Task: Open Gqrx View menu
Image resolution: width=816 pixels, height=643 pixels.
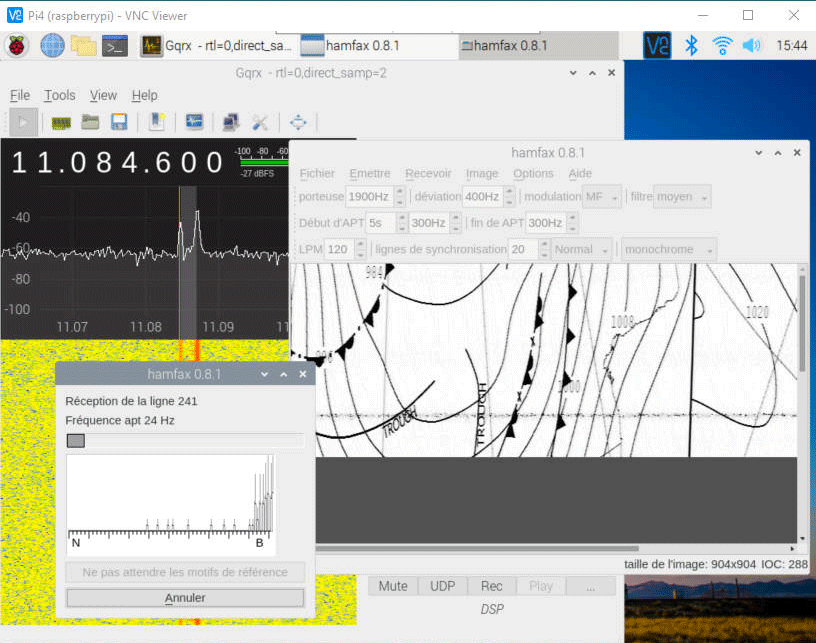Action: coord(103,95)
